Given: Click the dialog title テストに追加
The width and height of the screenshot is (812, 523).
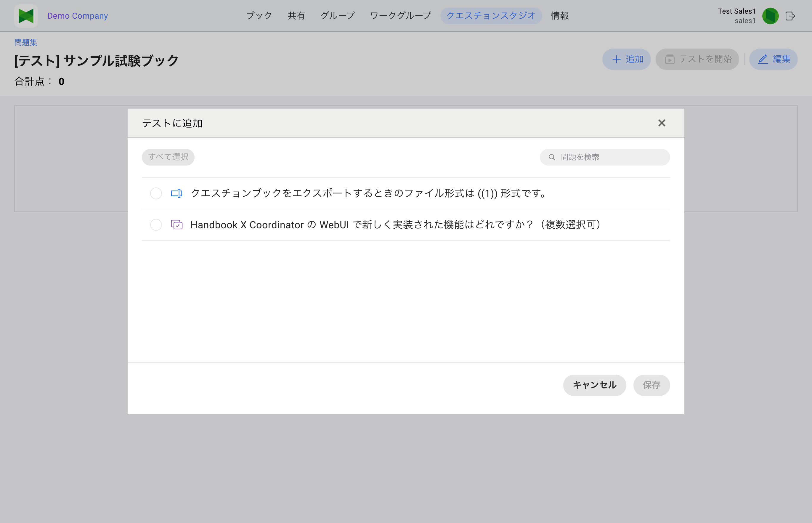Looking at the screenshot, I should click(x=172, y=123).
